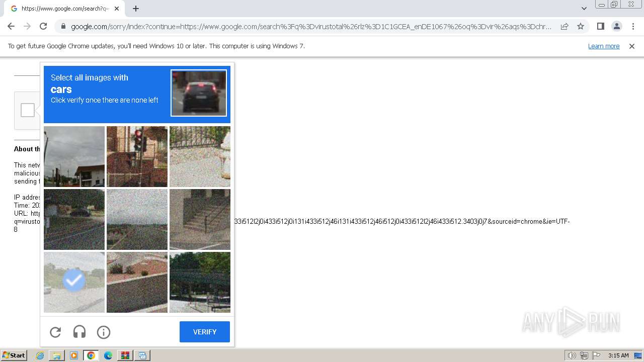Toggle the Chrome side panel icon

[x=600, y=26]
